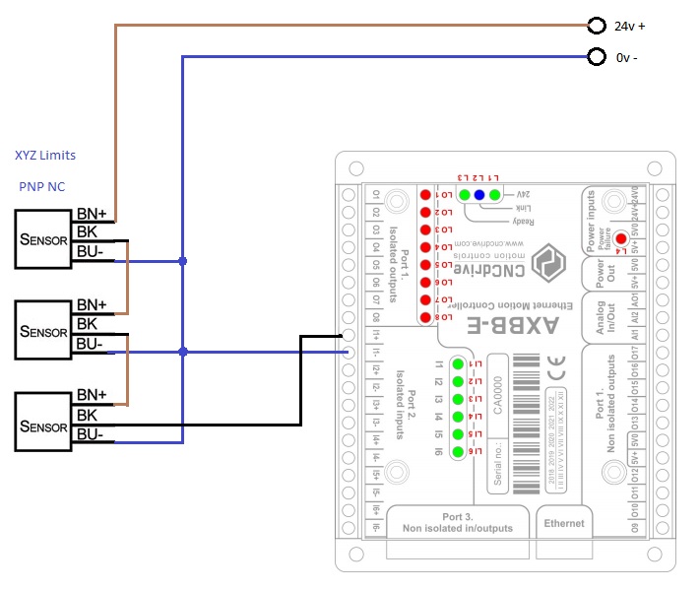Click the 0v - terminal circle
Viewport: 700px width, 590px height.
[x=595, y=57]
